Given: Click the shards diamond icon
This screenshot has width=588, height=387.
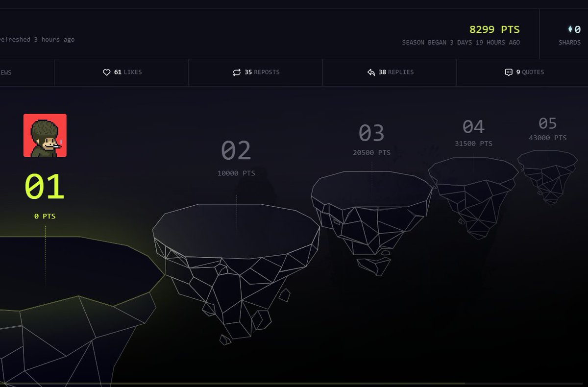Looking at the screenshot, I should point(570,29).
